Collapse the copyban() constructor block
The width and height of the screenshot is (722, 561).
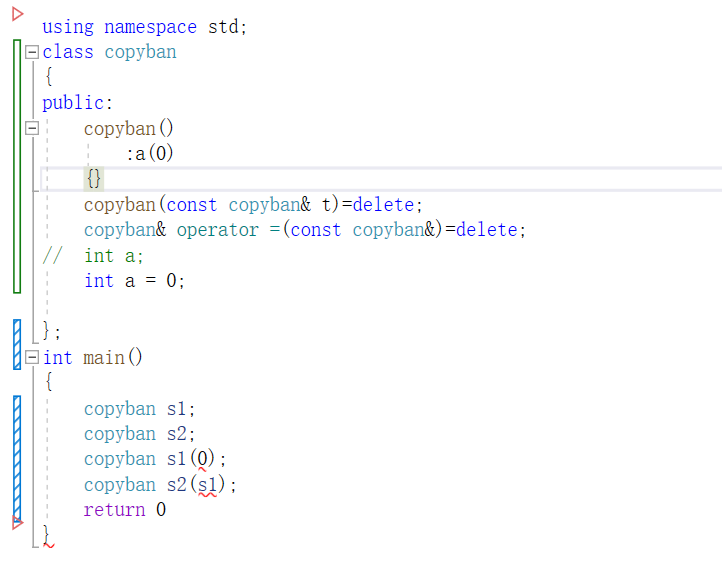coord(32,128)
